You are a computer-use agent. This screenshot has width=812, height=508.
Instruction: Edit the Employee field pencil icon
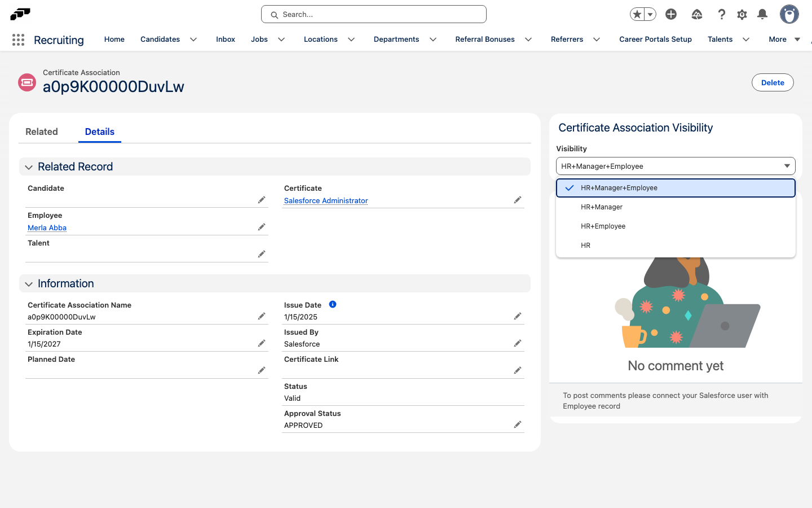pos(262,227)
